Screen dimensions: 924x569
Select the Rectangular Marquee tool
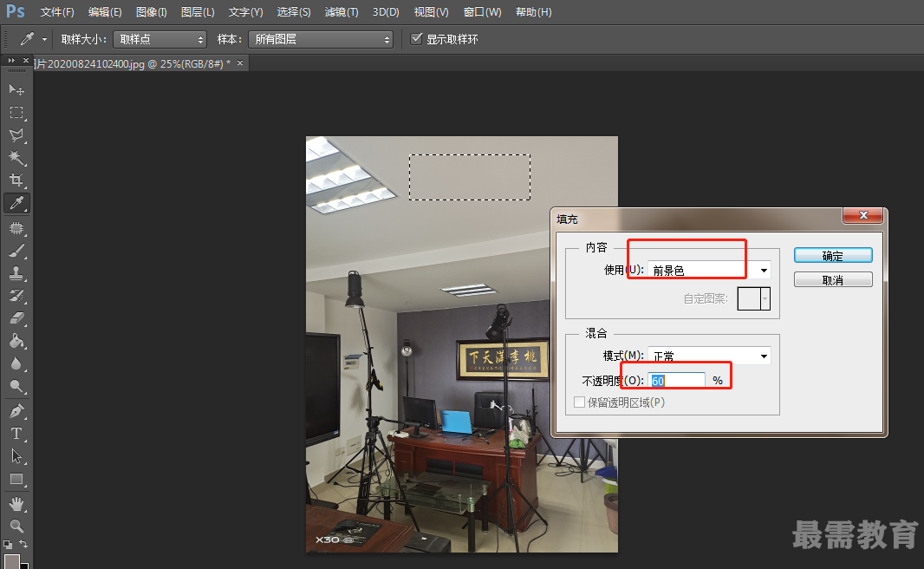16,112
